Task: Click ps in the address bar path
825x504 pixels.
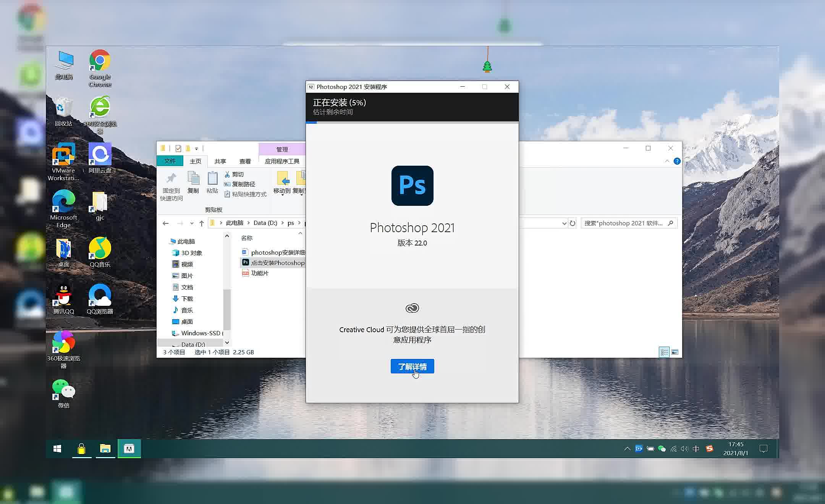Action: point(291,223)
